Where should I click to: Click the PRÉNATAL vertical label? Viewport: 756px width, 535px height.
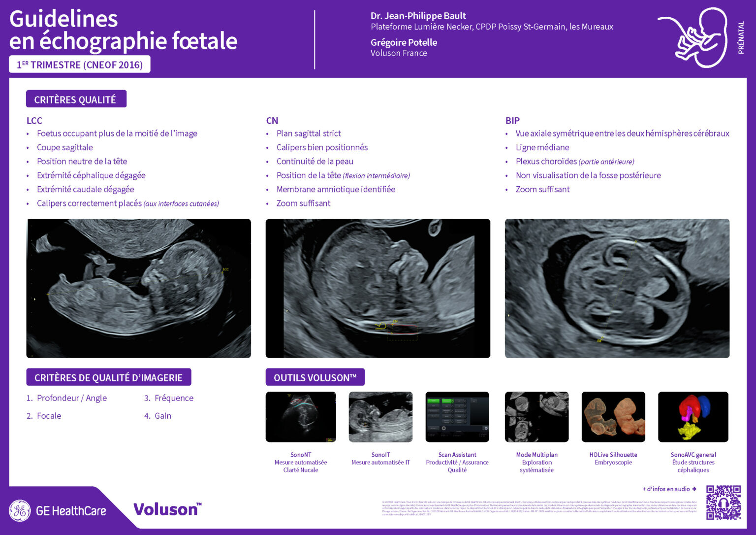pyautogui.click(x=741, y=37)
